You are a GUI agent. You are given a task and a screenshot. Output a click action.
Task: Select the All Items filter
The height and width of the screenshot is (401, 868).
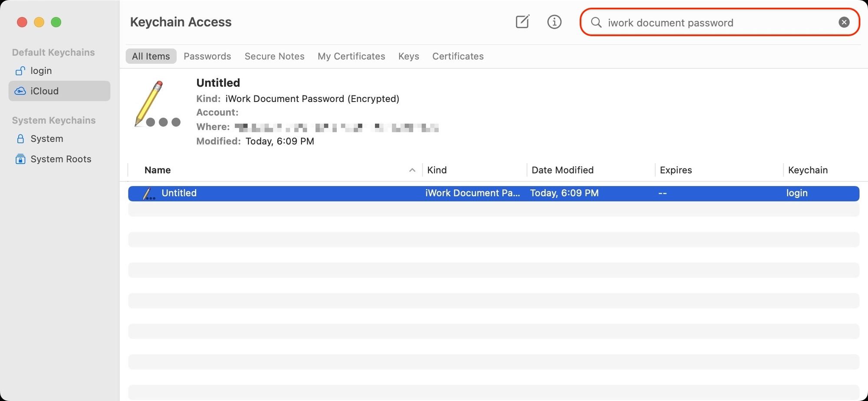(x=151, y=56)
